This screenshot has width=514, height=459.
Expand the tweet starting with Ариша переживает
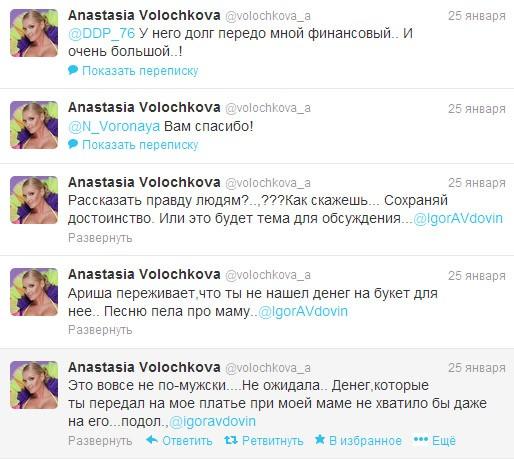[100, 330]
